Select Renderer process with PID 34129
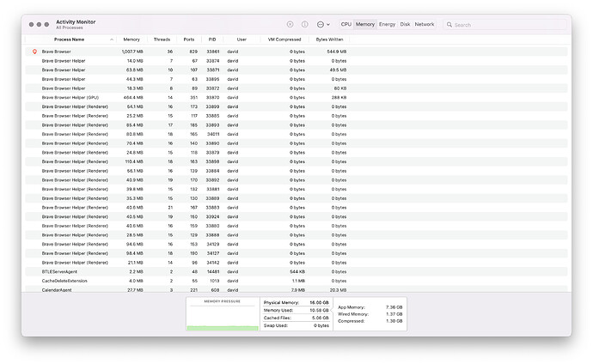593x364 pixels. 296,244
